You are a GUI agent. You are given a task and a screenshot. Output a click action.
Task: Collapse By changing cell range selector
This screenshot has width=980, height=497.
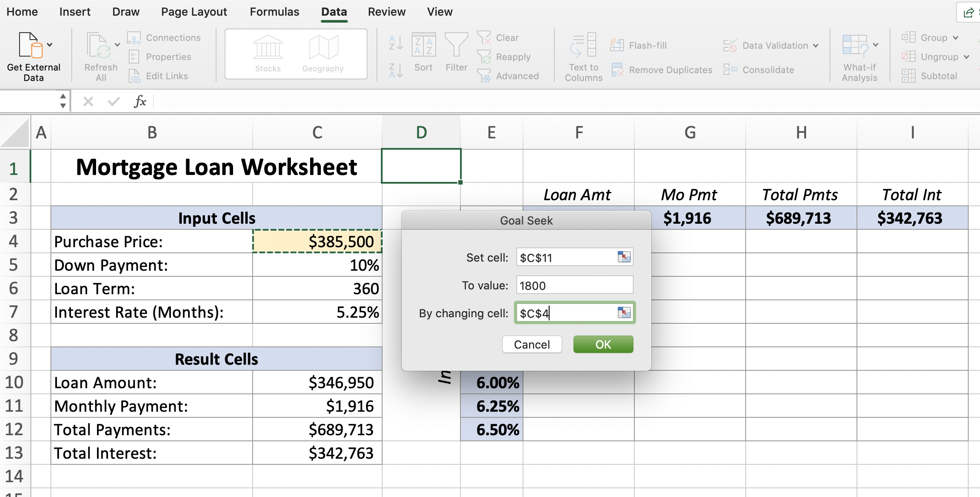[624, 312]
